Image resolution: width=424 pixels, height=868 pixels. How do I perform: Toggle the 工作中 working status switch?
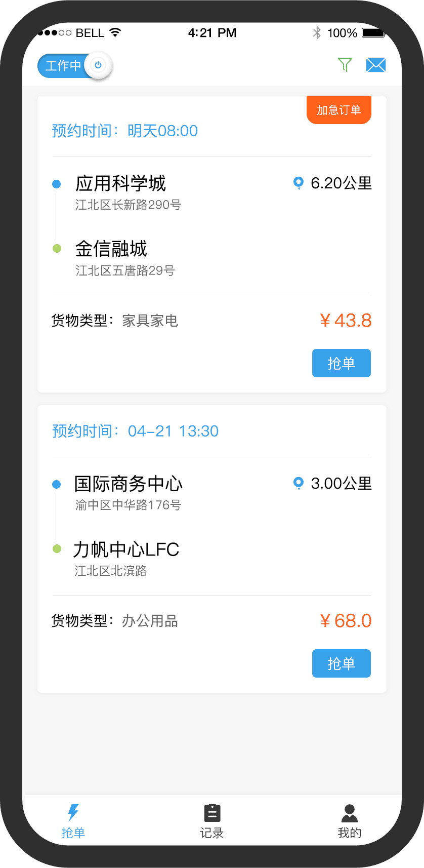pyautogui.click(x=74, y=66)
